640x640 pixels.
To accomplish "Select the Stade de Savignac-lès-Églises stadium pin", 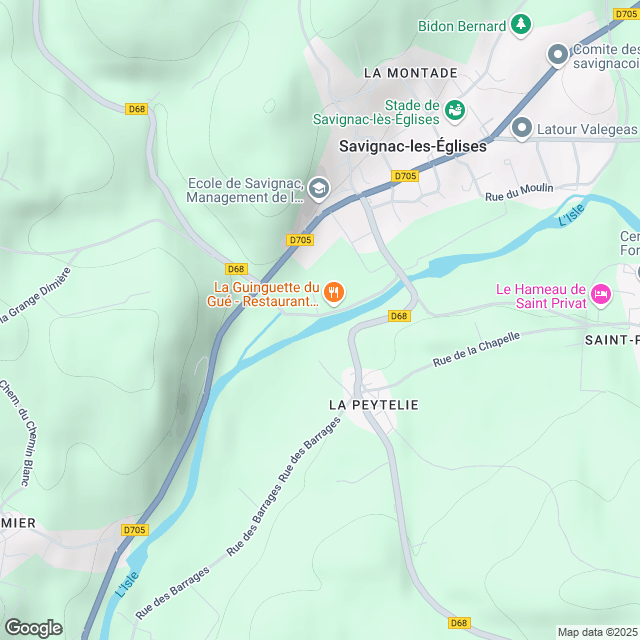I will pyautogui.click(x=455, y=111).
